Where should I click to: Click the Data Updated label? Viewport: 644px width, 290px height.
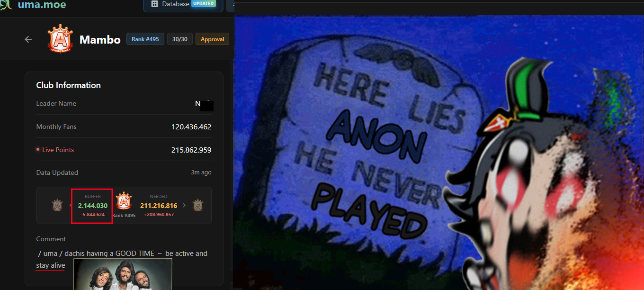tap(57, 172)
